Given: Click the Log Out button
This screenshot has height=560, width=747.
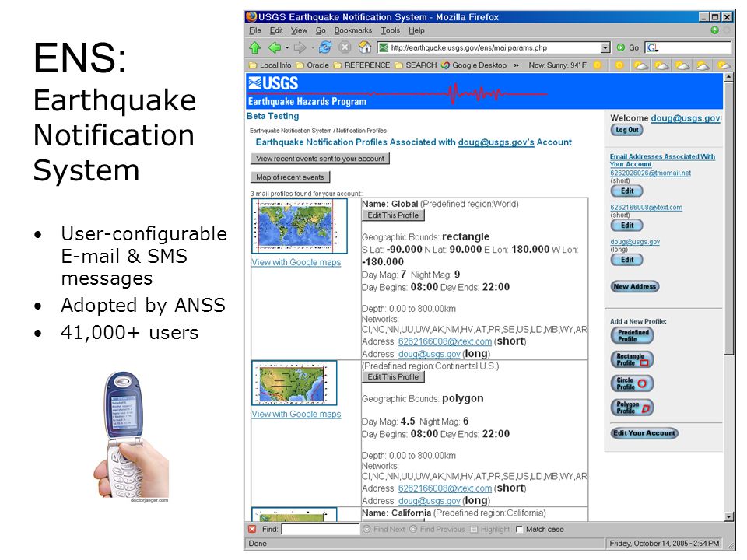Looking at the screenshot, I should tap(626, 130).
